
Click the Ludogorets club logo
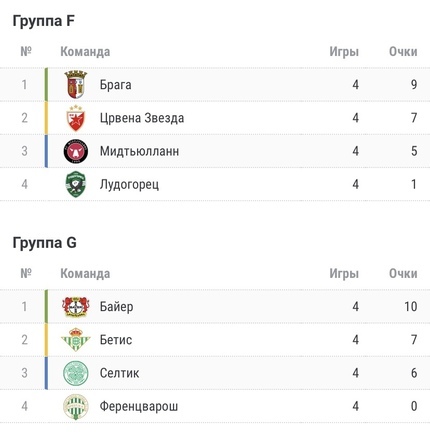click(x=76, y=184)
